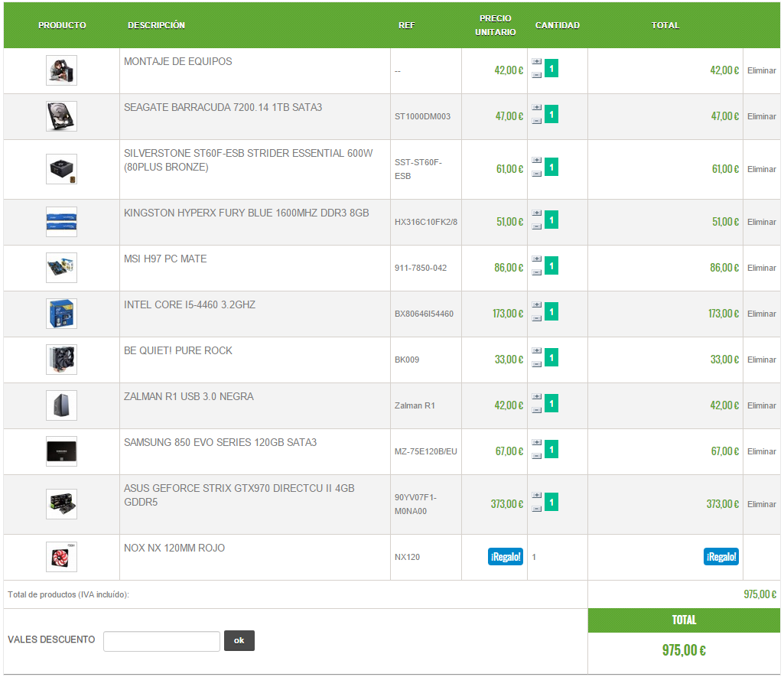Apply discount voucher with ok button
The height and width of the screenshot is (677, 784).
pyautogui.click(x=239, y=640)
